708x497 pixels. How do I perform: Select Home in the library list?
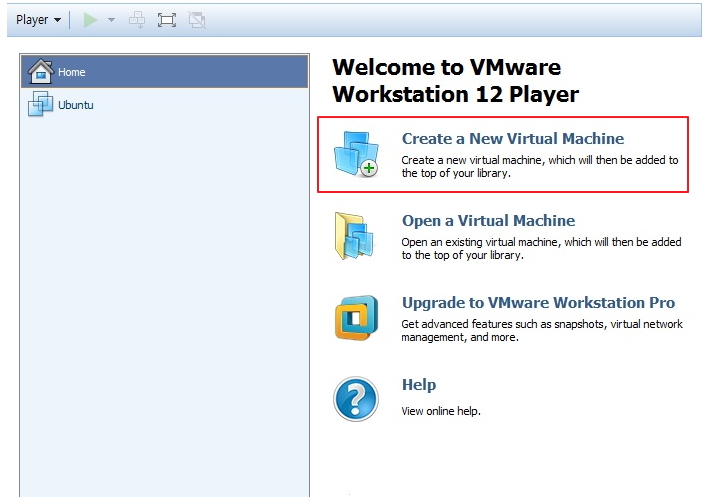(x=165, y=71)
